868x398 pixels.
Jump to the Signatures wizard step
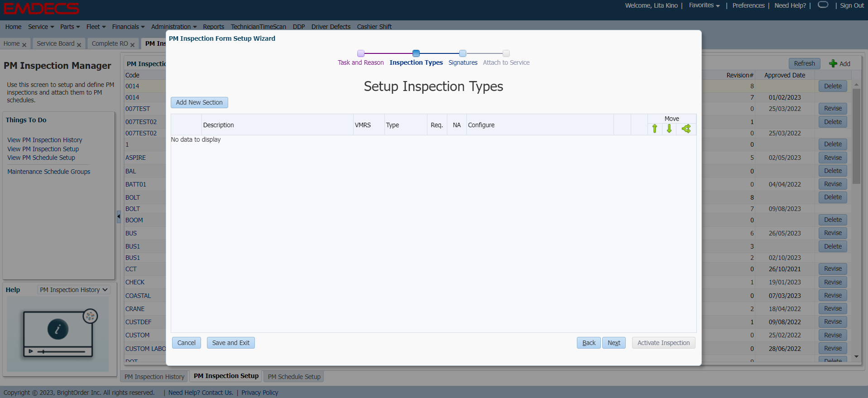(462, 62)
